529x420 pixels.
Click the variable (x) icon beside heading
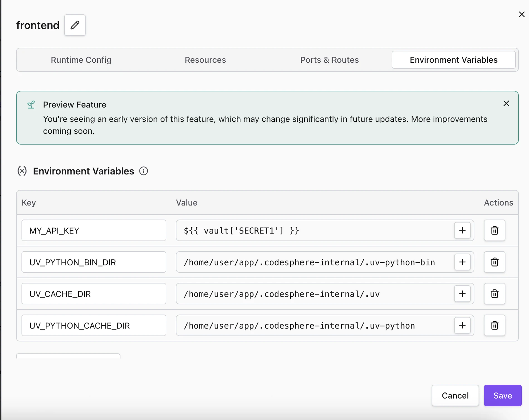click(22, 171)
